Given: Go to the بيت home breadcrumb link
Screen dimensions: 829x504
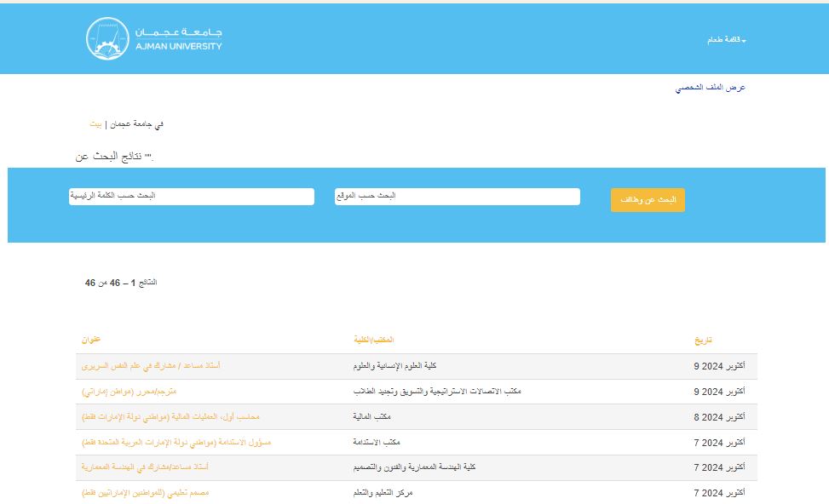Looking at the screenshot, I should point(95,124).
